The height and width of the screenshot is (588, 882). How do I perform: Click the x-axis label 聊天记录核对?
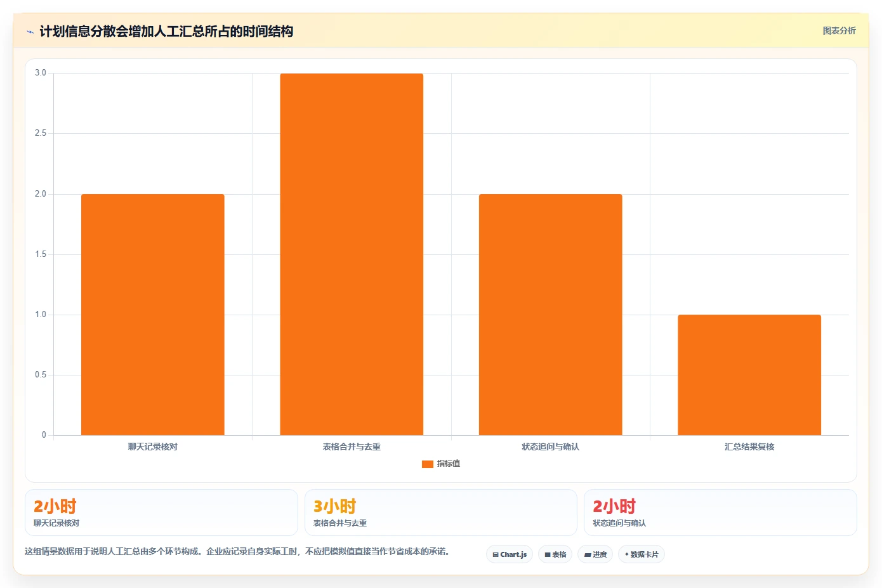(x=153, y=447)
